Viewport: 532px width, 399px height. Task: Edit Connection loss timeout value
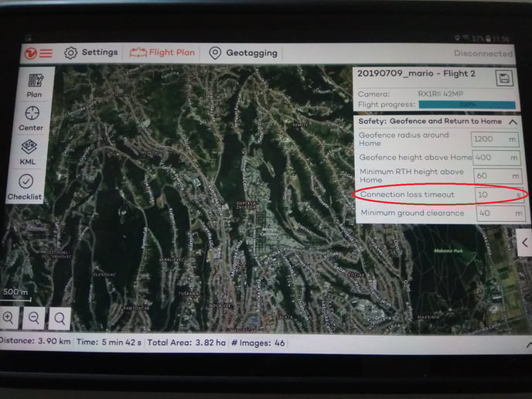click(x=500, y=195)
